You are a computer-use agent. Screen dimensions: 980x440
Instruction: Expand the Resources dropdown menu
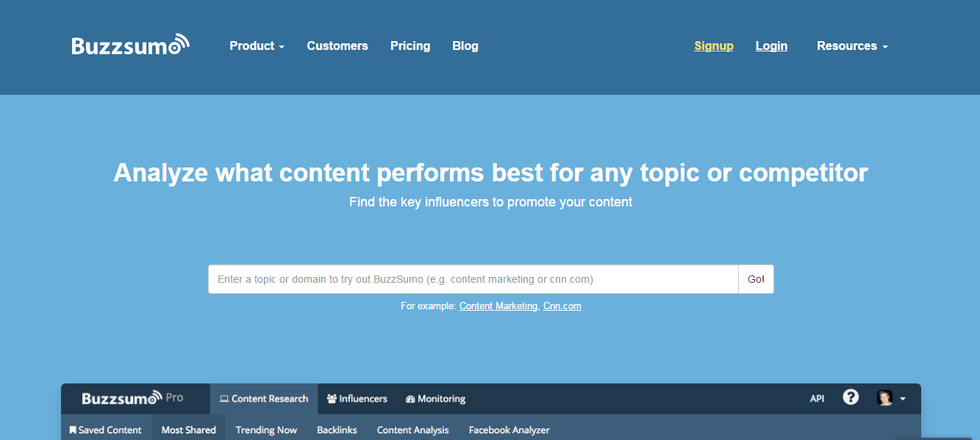pos(852,46)
